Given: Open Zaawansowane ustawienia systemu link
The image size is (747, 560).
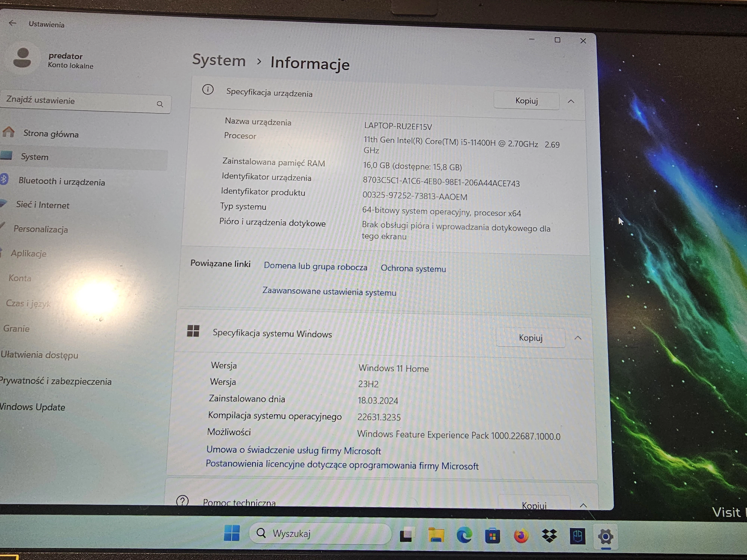Looking at the screenshot, I should [329, 292].
